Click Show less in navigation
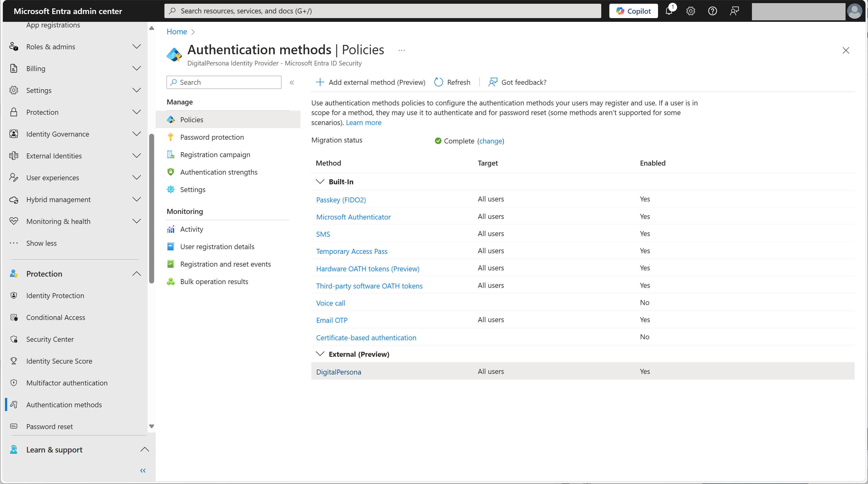 coord(41,243)
